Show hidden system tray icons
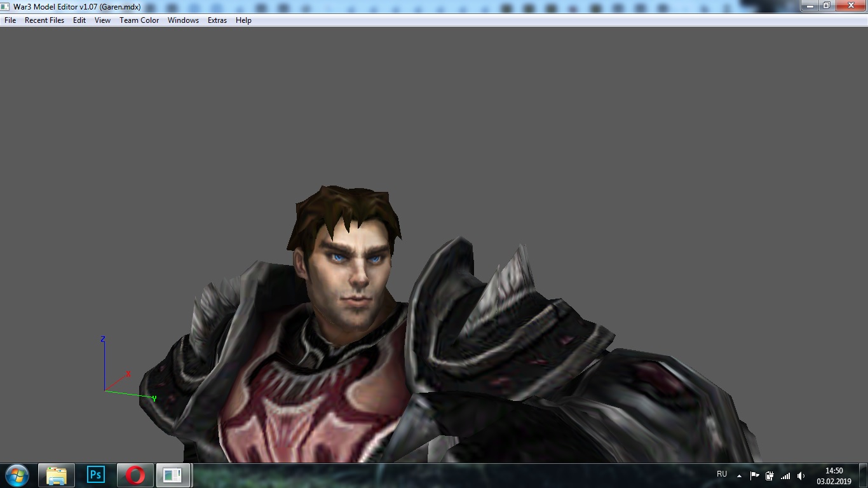 tap(739, 475)
